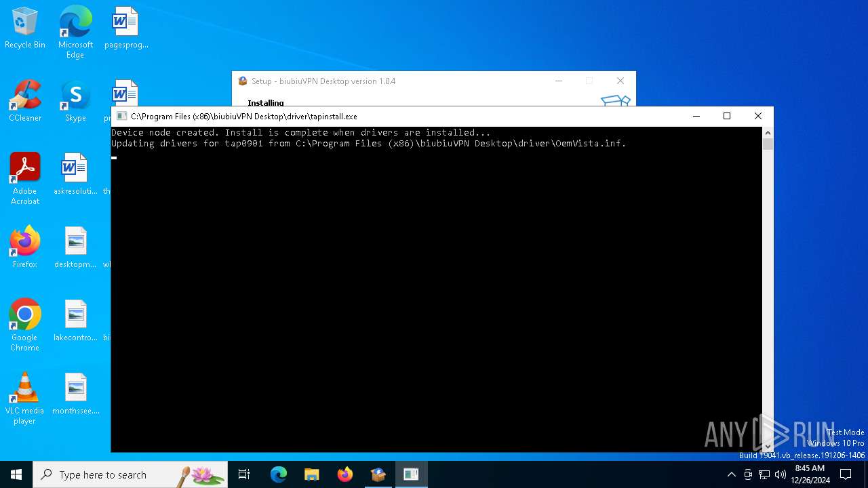The image size is (868, 488).
Task: Switch to the Setup installer taskbar icon
Action: [x=378, y=474]
